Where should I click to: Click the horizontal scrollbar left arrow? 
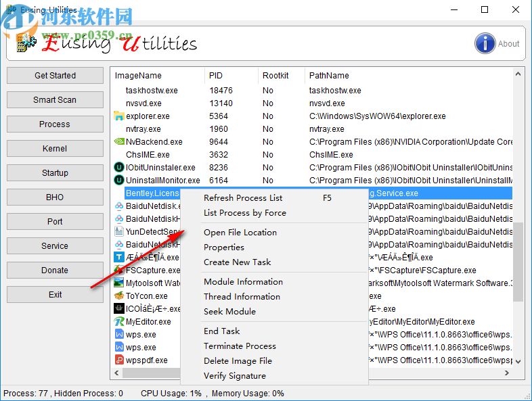pos(116,373)
